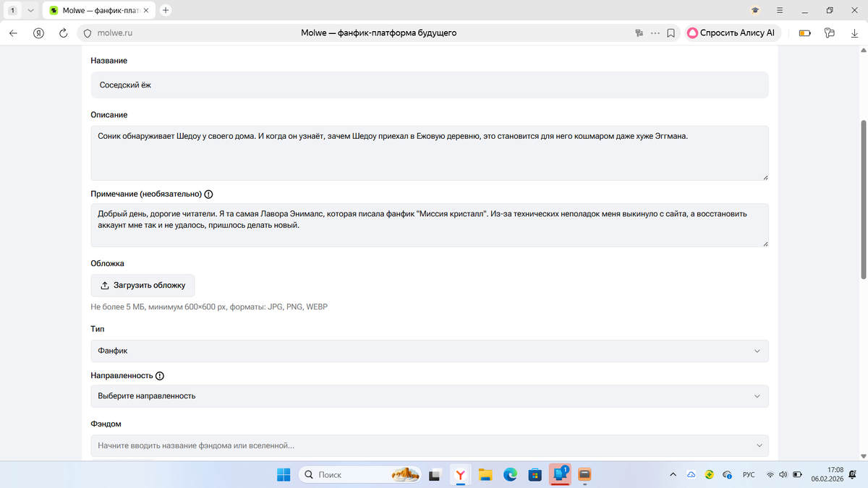Screen dimensions: 868x488
Task: Click the page vertical scrollbar thumb
Action: [863, 199]
